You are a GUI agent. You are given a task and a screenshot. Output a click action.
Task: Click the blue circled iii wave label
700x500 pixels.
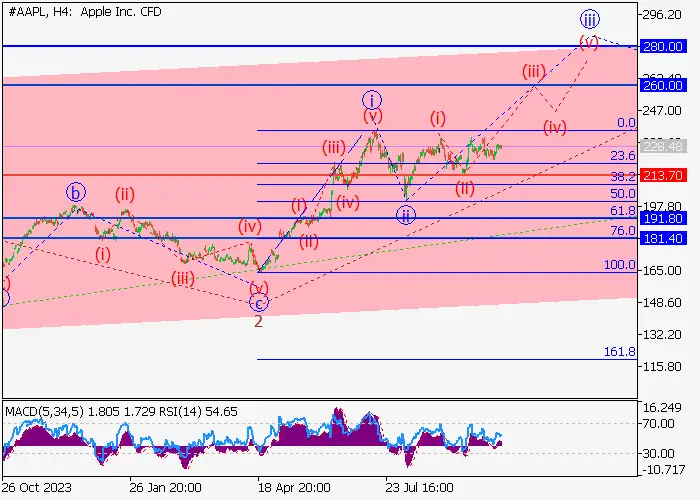(590, 20)
